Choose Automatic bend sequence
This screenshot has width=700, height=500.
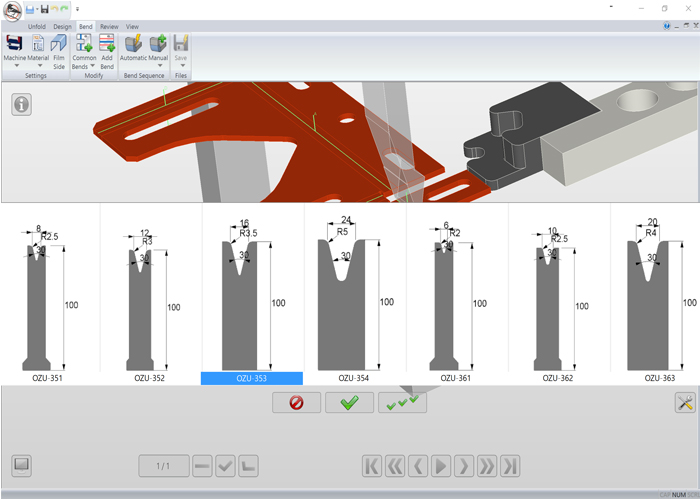pos(133,44)
